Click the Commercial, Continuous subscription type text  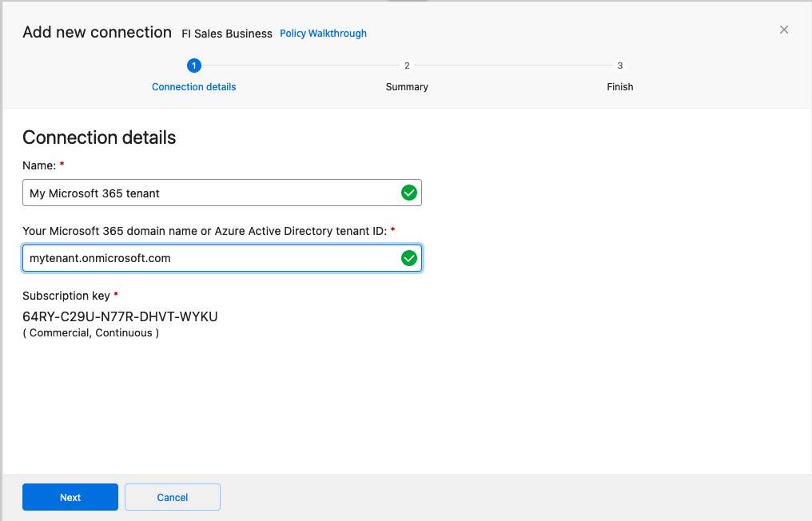coord(90,332)
